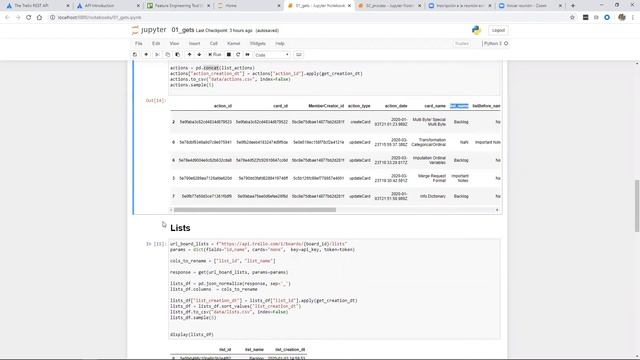The image size is (640, 360).
Task: Go to browser home page
Action: tap(39, 18)
